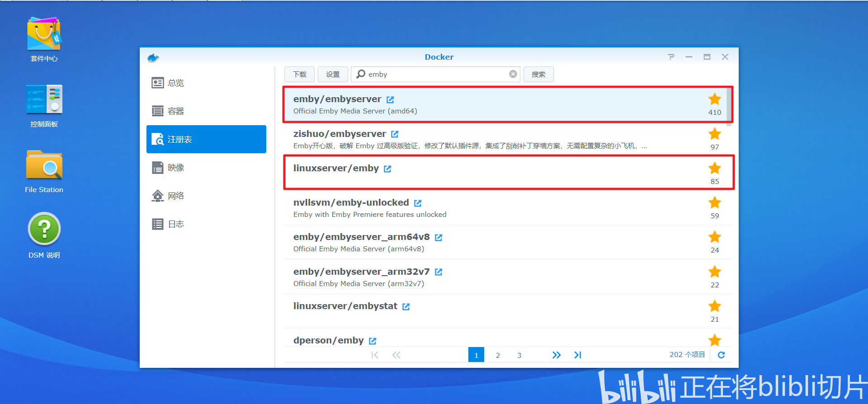Open external link for emby/embyserver_arm64v8
The height and width of the screenshot is (404, 868).
coord(439,237)
